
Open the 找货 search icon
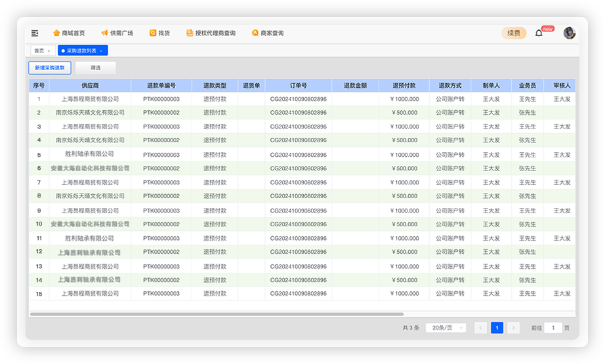click(x=153, y=33)
